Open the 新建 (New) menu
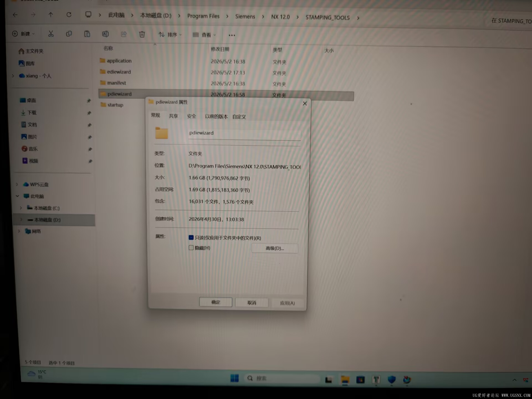Image resolution: width=532 pixels, height=399 pixels. 24,34
